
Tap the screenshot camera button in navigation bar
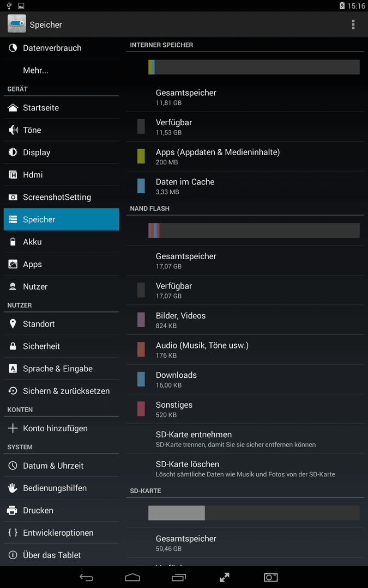(x=270, y=577)
